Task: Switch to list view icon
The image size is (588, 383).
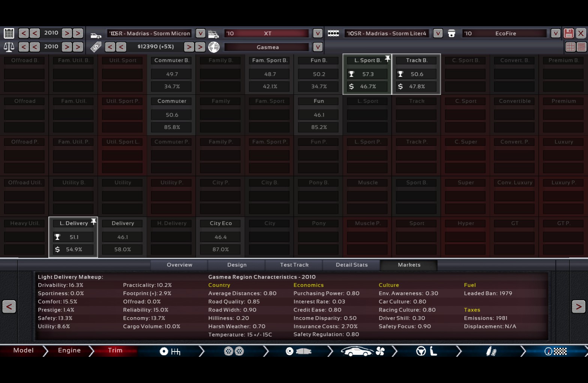Action: (x=582, y=47)
